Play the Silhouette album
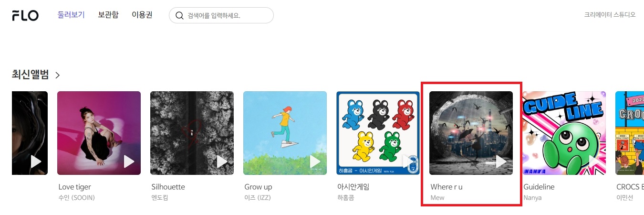 (x=222, y=161)
